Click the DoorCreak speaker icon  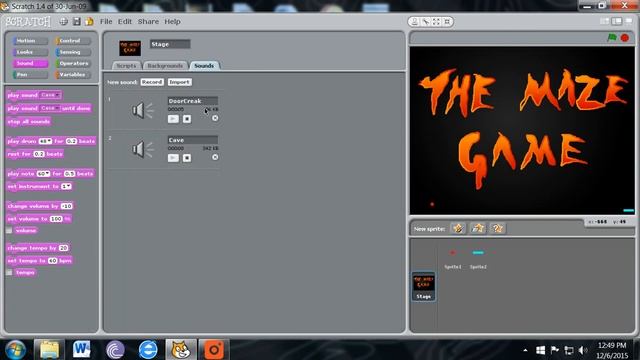click(142, 110)
